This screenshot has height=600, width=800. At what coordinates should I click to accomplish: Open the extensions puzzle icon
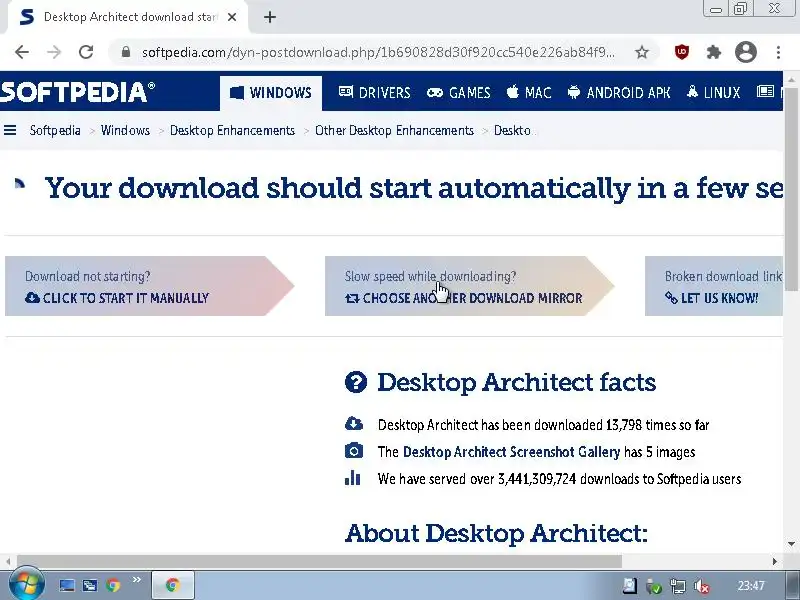coord(713,52)
